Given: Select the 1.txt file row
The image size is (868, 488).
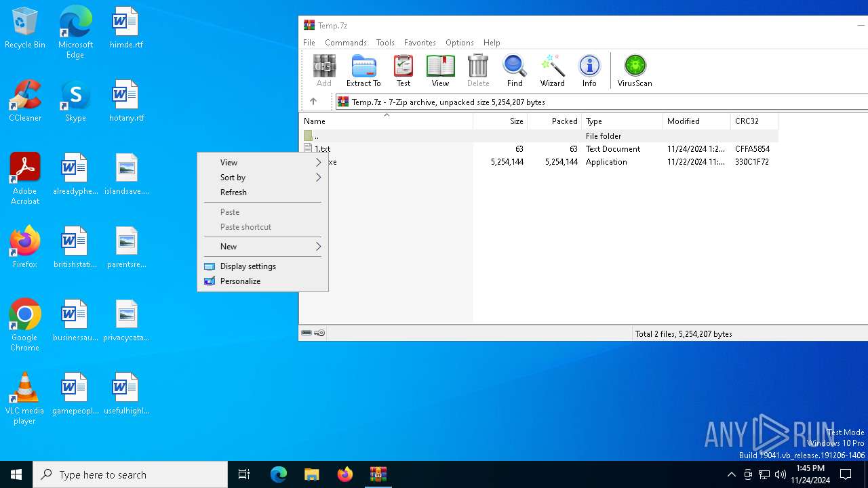Looking at the screenshot, I should [x=538, y=149].
